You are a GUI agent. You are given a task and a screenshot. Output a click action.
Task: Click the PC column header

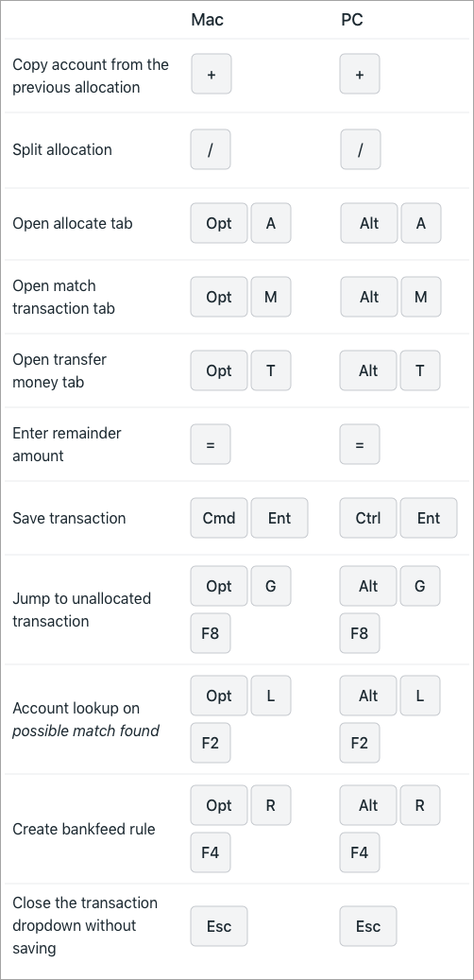[352, 20]
